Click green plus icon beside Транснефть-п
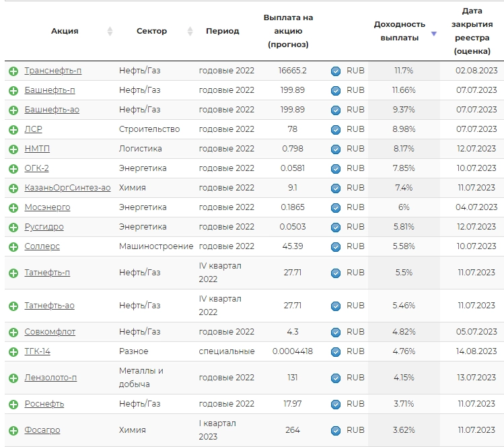Screen dimensions: 504x447 pos(13,71)
